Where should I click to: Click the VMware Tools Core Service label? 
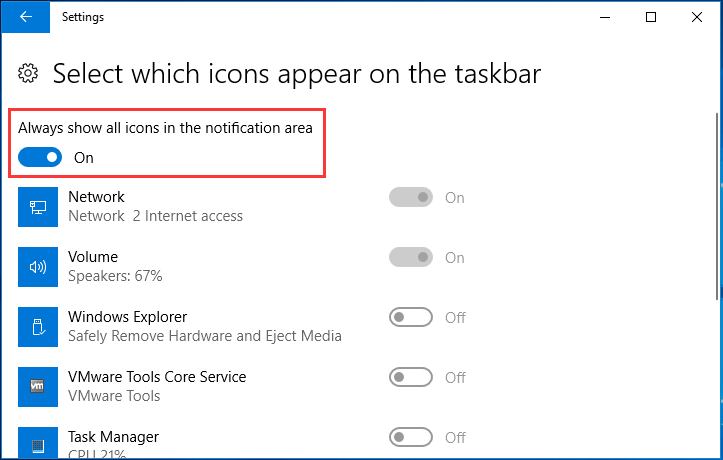pyautogui.click(x=157, y=377)
